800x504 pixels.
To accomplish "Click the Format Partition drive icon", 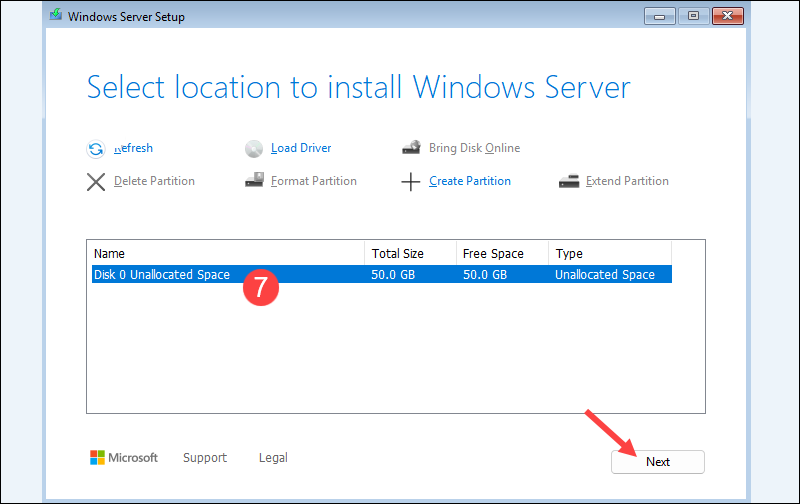I will point(254,181).
